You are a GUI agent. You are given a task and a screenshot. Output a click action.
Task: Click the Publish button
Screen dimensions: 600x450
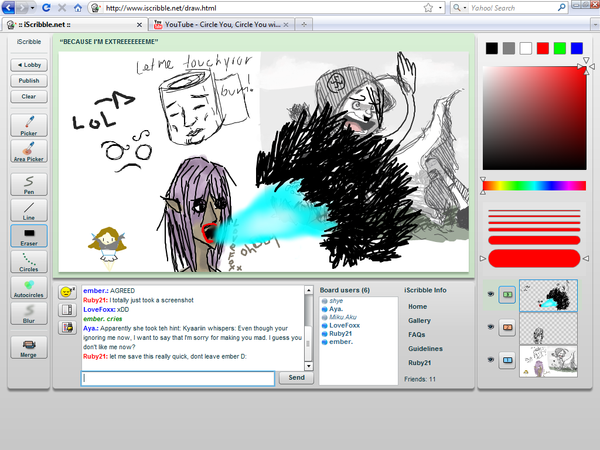29,81
